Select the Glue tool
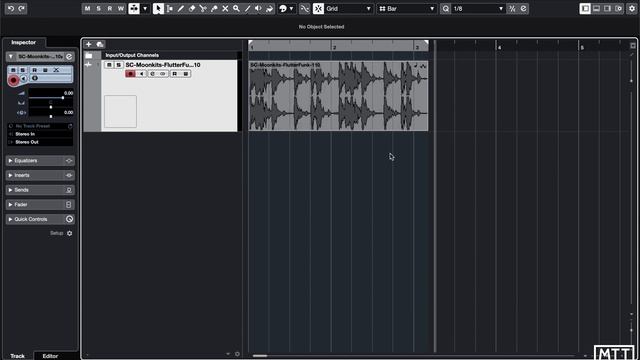This screenshot has height=360, width=640. 214,9
